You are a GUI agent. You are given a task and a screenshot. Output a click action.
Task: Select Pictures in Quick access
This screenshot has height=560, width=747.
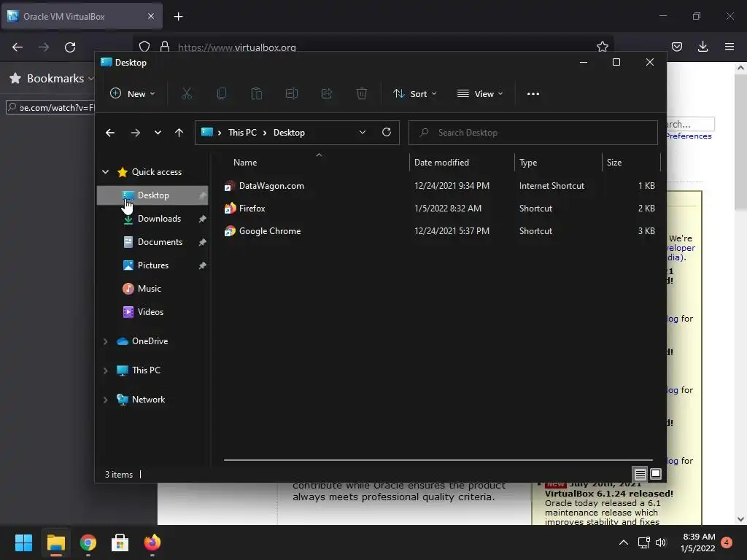coord(152,265)
